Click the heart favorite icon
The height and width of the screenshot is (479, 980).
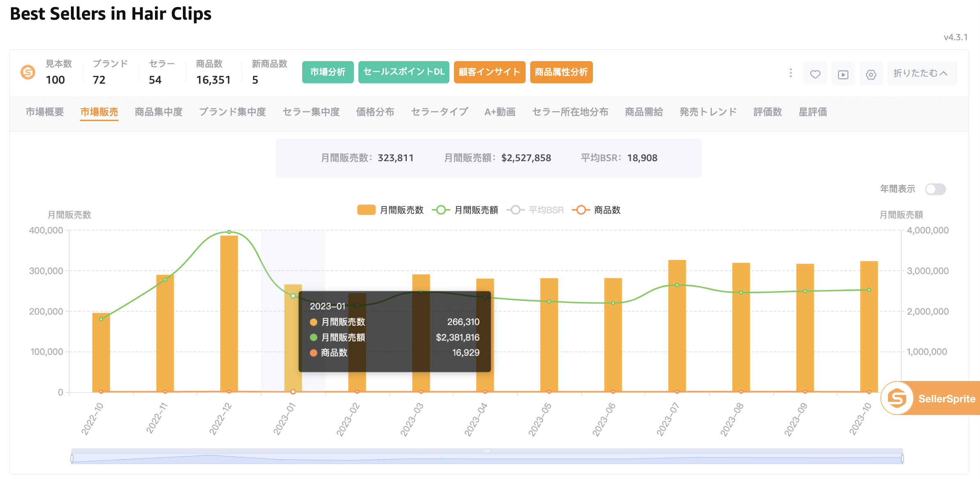815,74
